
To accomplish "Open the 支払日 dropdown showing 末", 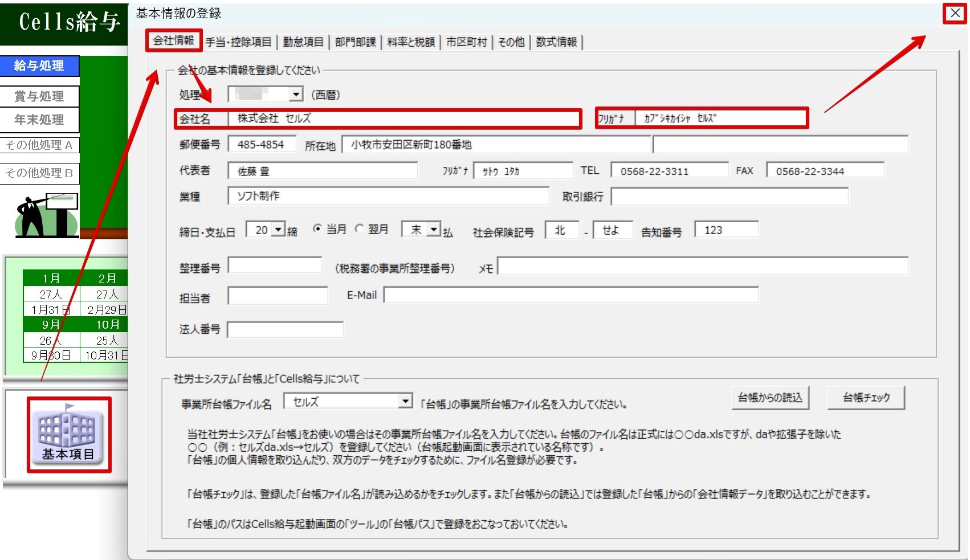I will [434, 230].
